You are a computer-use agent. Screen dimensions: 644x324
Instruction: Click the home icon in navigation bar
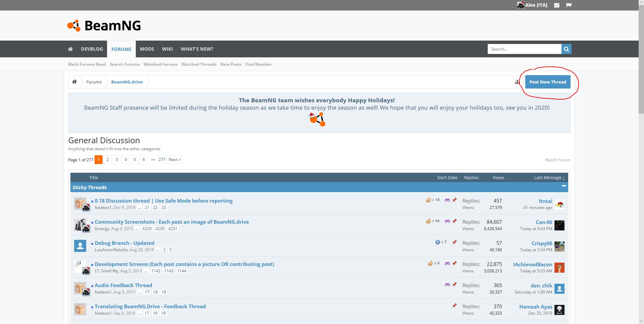[70, 49]
